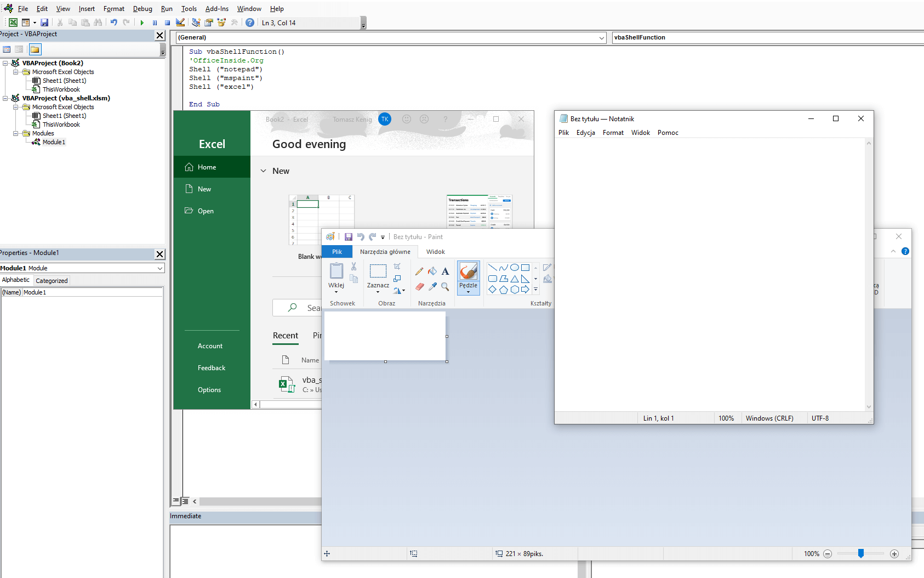Stop execution with the Reset square icon
This screenshot has width=924, height=578.
pos(168,22)
